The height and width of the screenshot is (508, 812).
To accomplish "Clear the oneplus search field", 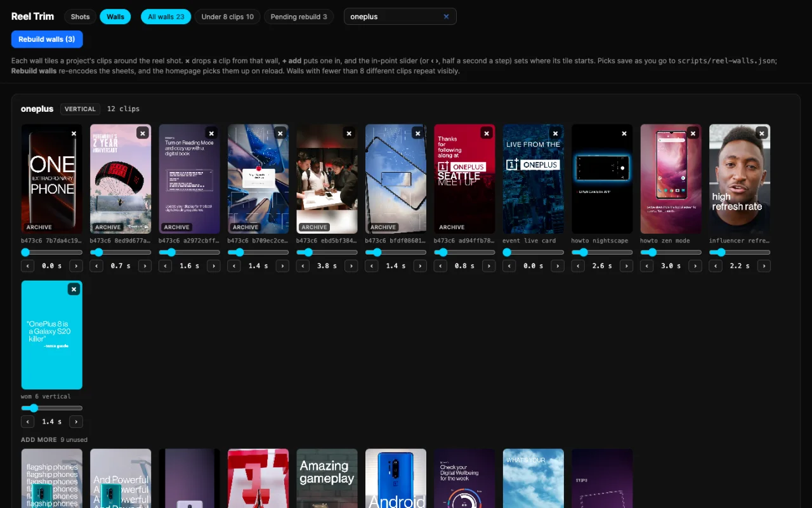I will 446,17.
